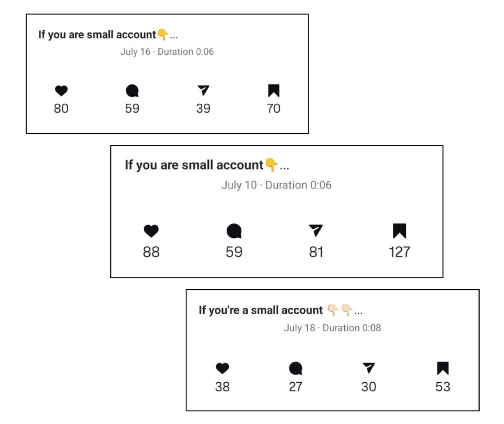Click the "July 16 · Duration 0:06" text
Image resolution: width=504 pixels, height=424 pixels.
pos(167,52)
